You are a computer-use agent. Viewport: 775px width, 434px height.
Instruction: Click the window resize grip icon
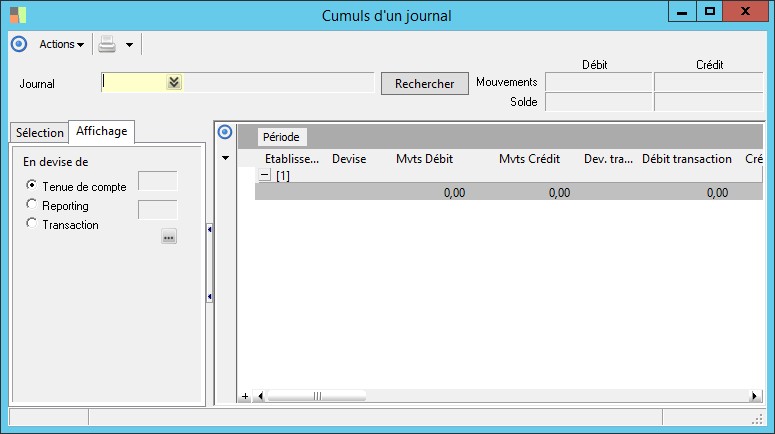[x=757, y=419]
